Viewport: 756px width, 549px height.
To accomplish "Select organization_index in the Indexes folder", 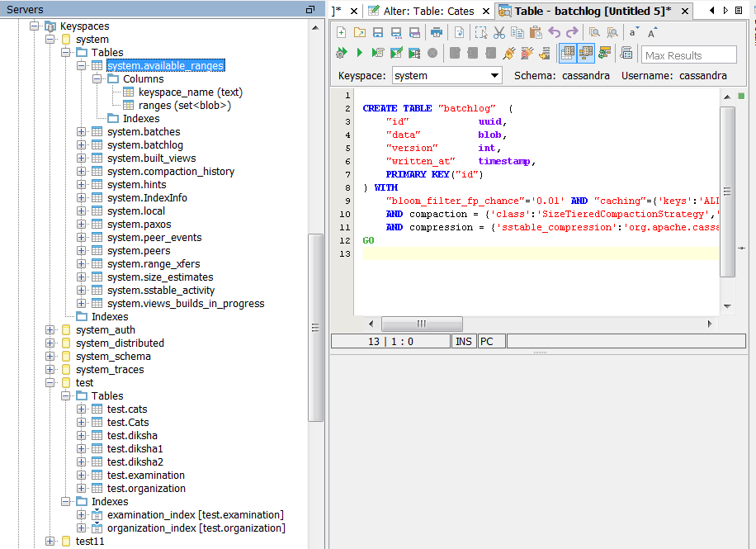I will tap(196, 528).
